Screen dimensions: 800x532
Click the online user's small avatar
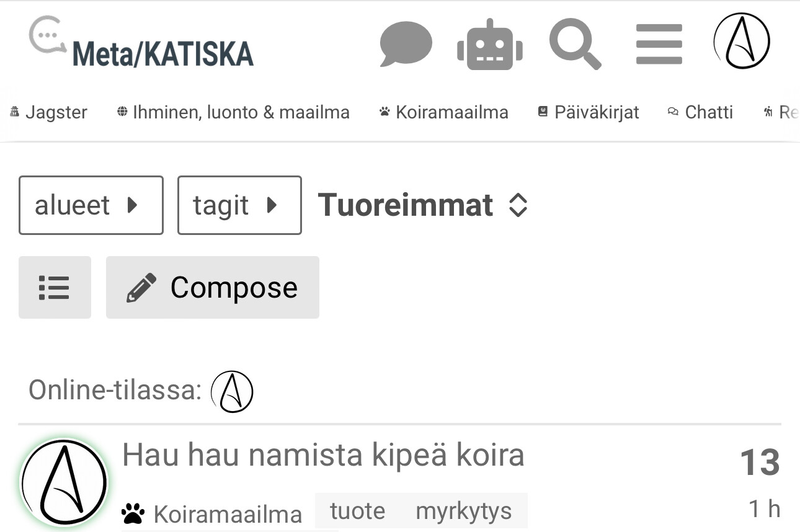(232, 392)
